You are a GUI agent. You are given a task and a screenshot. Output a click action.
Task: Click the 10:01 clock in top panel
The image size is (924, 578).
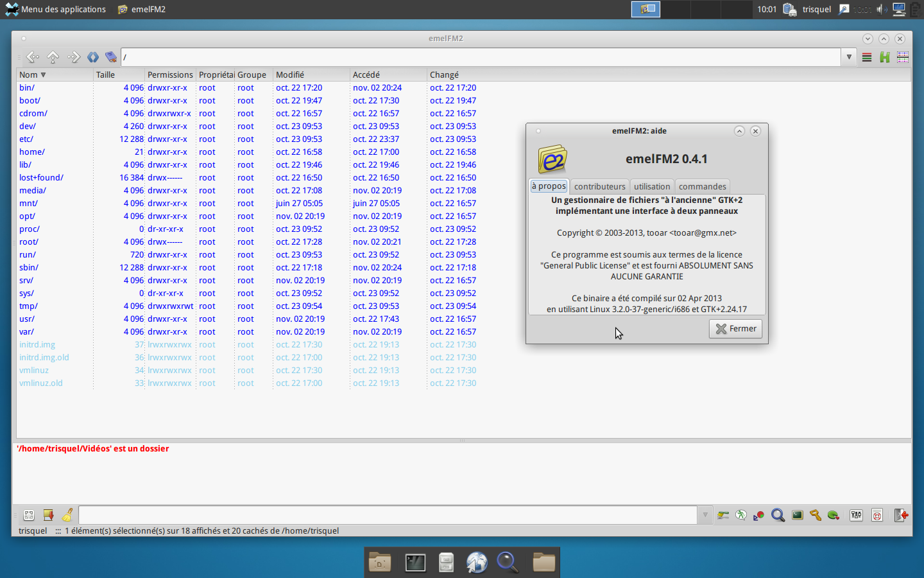pyautogui.click(x=767, y=9)
